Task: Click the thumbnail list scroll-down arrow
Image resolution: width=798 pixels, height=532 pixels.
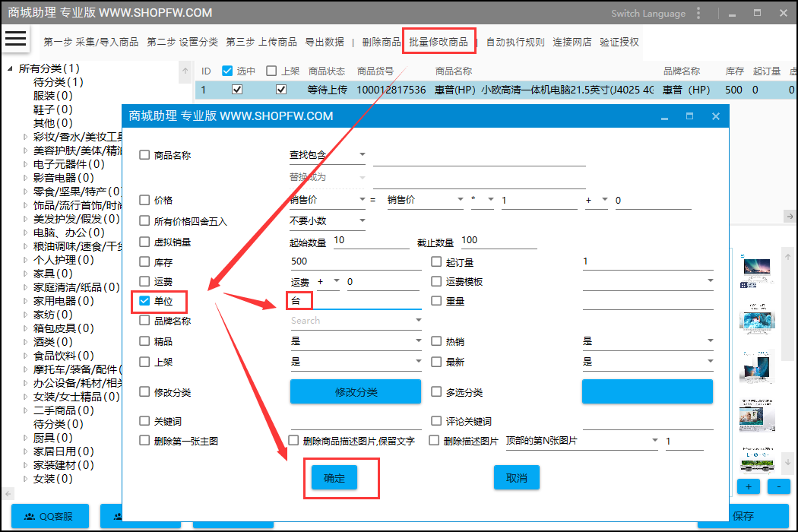Action: [x=787, y=462]
